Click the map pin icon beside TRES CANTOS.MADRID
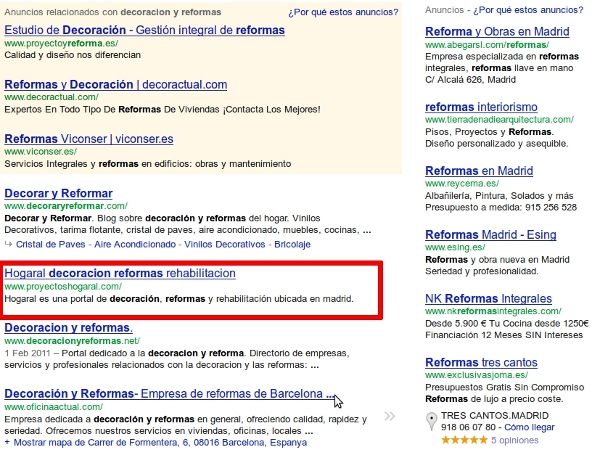Screen dimensions: 600x455 pos(431,421)
